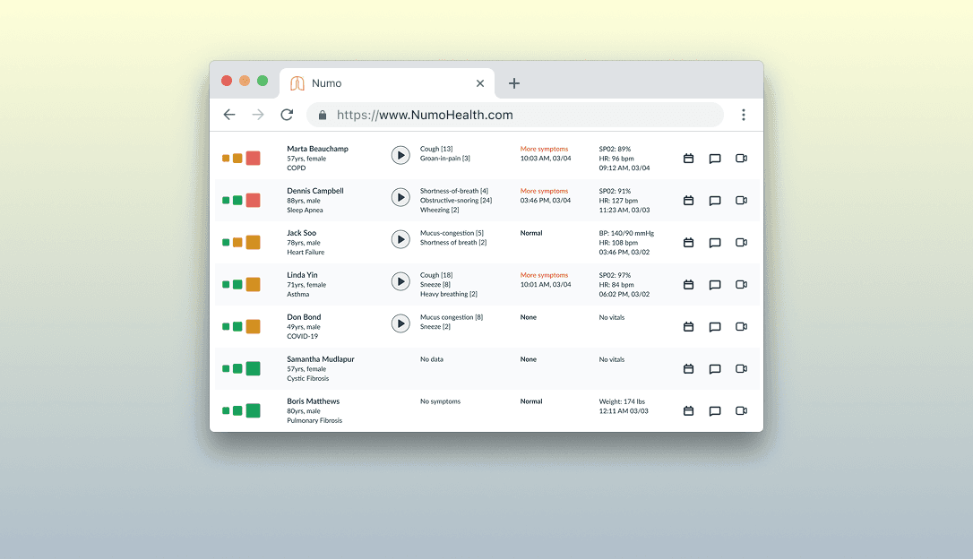Play Marta Beauchamp's audio recording
The width and height of the screenshot is (973, 560).
(x=400, y=155)
